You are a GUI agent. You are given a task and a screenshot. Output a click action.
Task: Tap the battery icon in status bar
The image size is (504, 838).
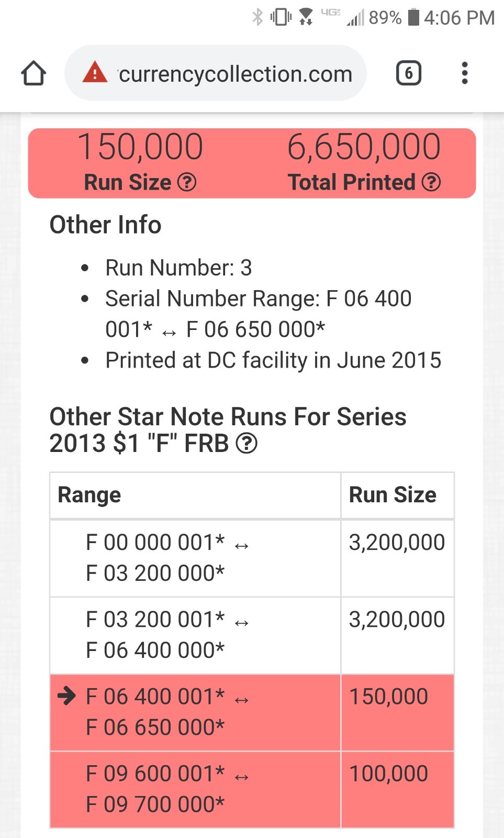(413, 17)
